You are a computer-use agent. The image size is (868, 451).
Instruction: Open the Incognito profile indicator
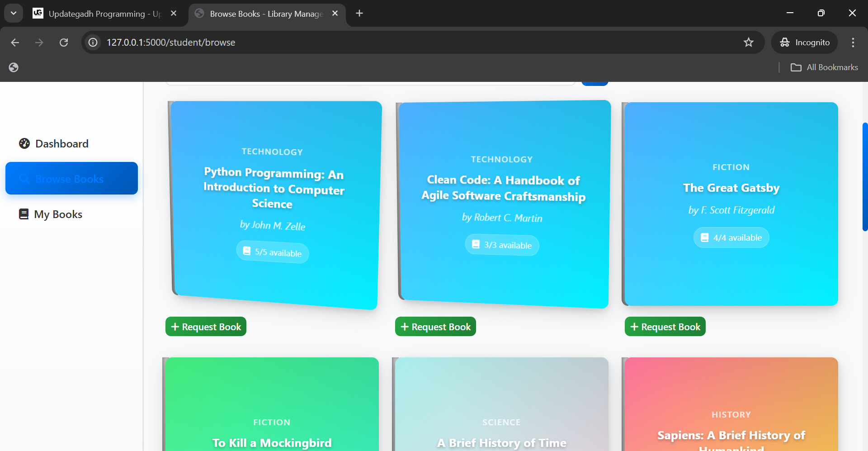click(805, 43)
